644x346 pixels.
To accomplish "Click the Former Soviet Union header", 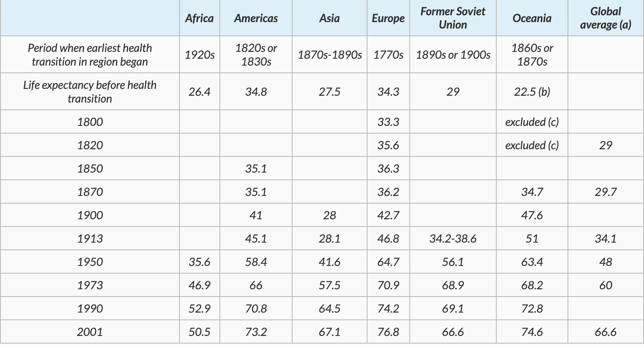I will [453, 18].
